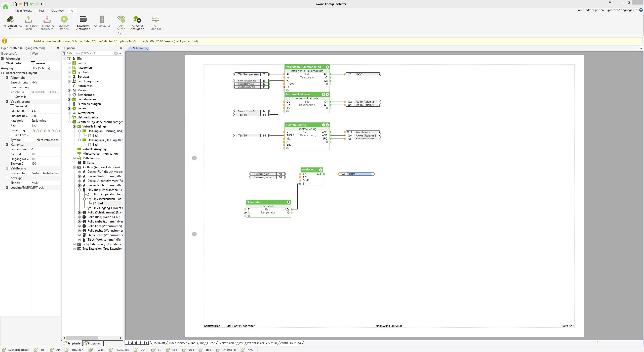Screen dimensions: 644x352
Task: Click the Air Monitor icon
Action: pyautogui.click(x=155, y=19)
